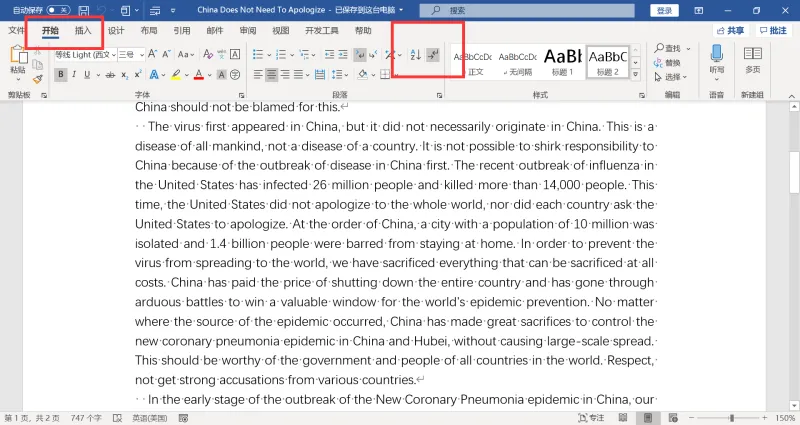Apply the Heading 1 style
This screenshot has width=800, height=425.
click(x=563, y=61)
